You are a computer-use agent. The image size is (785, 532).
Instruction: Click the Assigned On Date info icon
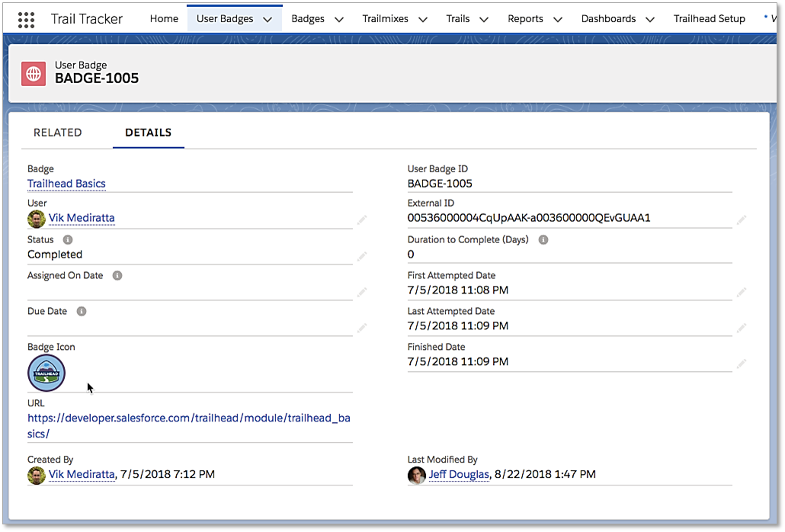pos(117,275)
